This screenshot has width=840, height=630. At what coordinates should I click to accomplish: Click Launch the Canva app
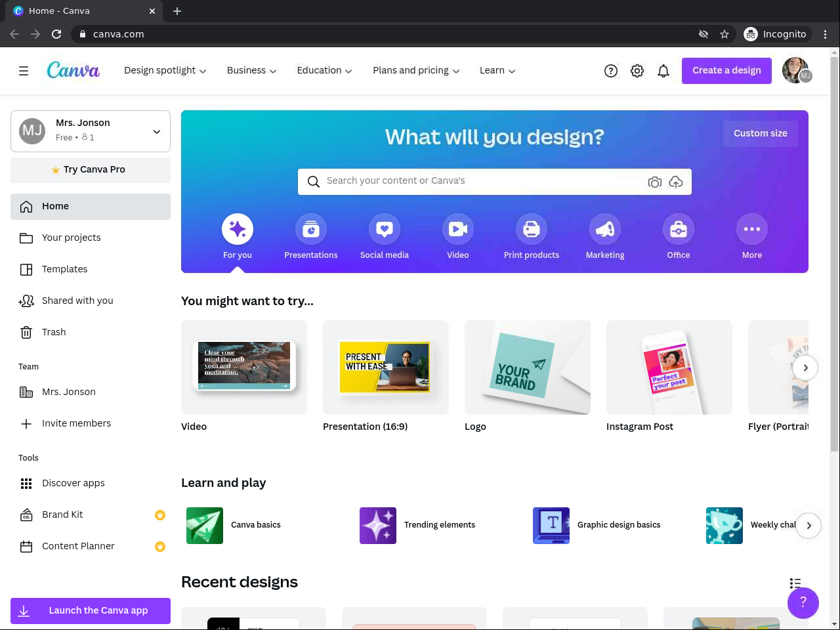coord(91,611)
